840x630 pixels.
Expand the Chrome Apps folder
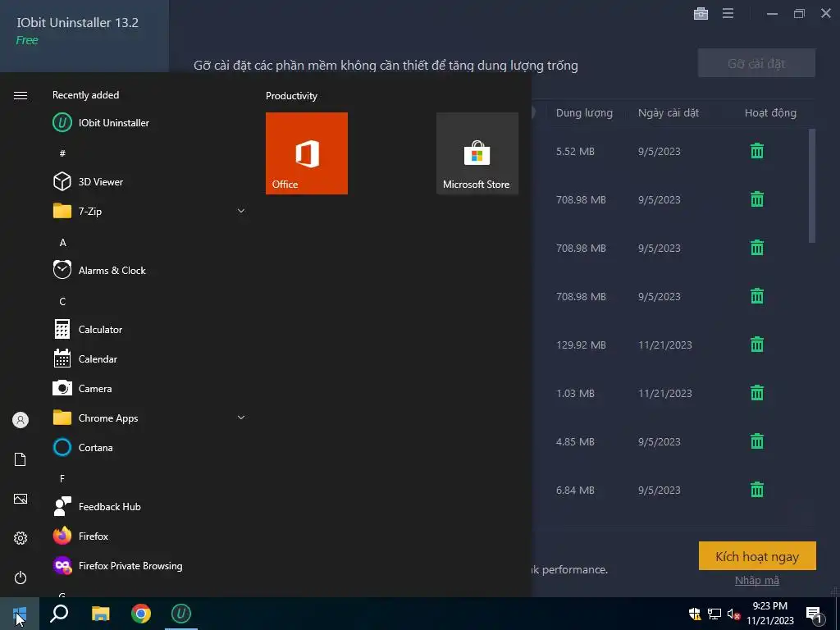point(148,418)
